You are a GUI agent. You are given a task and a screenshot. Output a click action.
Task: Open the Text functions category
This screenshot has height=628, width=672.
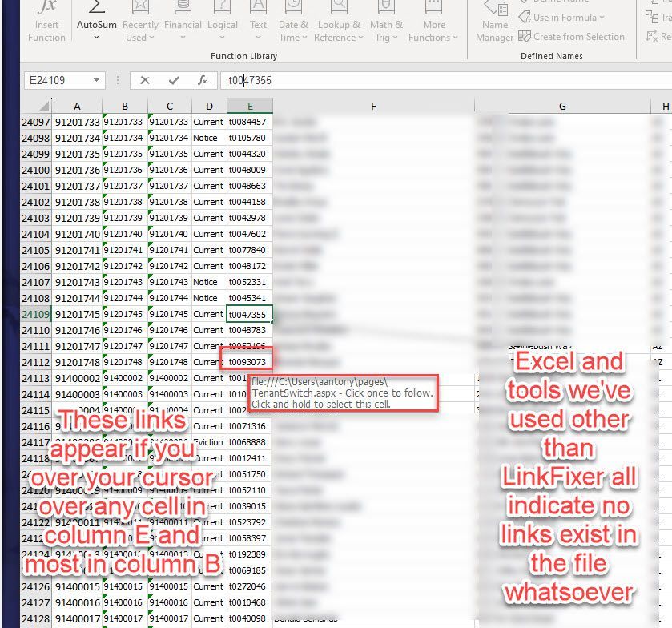coord(258,20)
